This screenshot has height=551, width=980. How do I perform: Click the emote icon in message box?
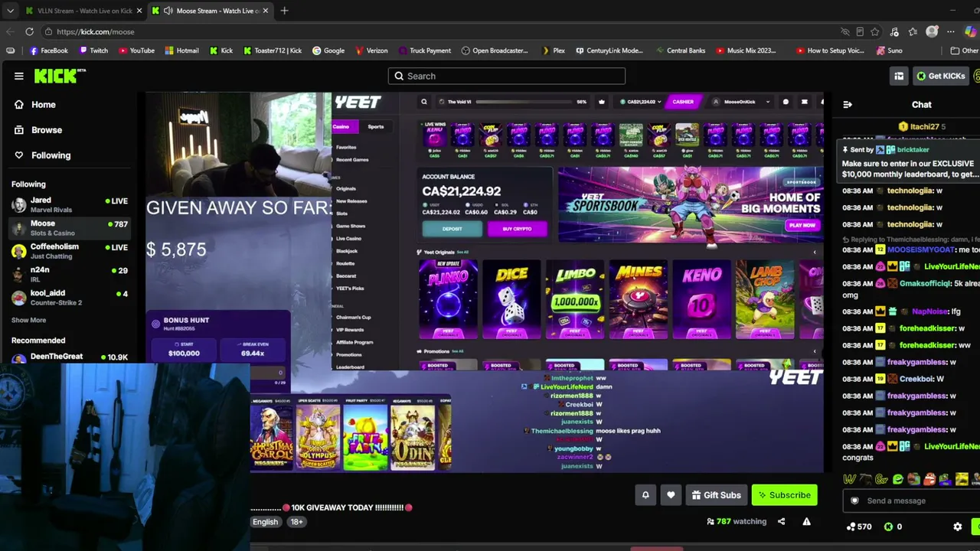point(855,500)
